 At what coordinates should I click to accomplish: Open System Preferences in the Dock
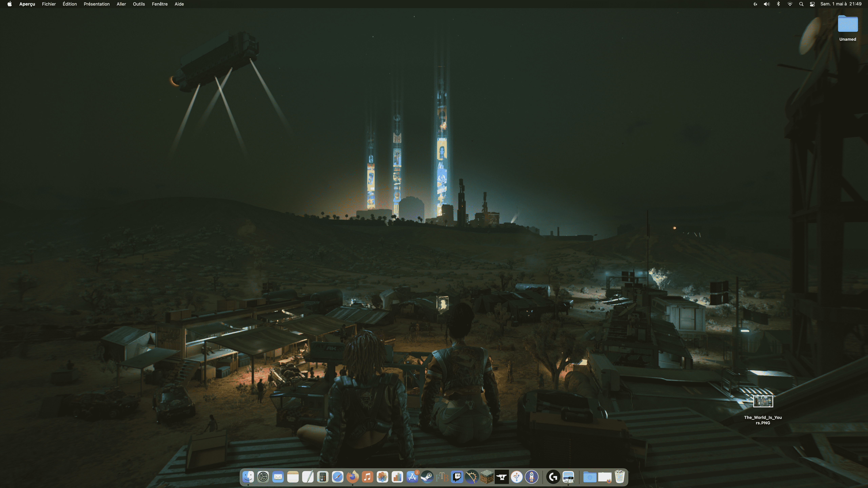coord(263,477)
